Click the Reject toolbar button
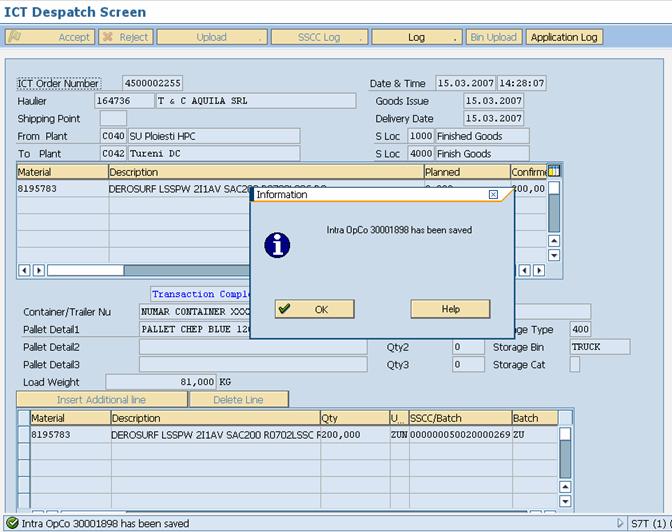 (x=127, y=37)
